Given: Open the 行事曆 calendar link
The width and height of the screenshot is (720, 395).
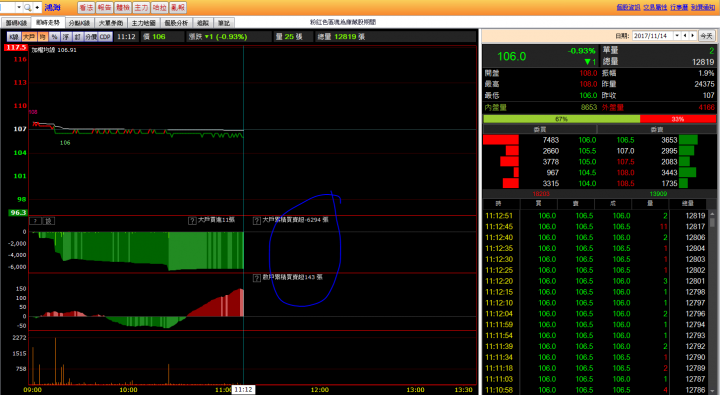Looking at the screenshot, I should (x=679, y=7).
